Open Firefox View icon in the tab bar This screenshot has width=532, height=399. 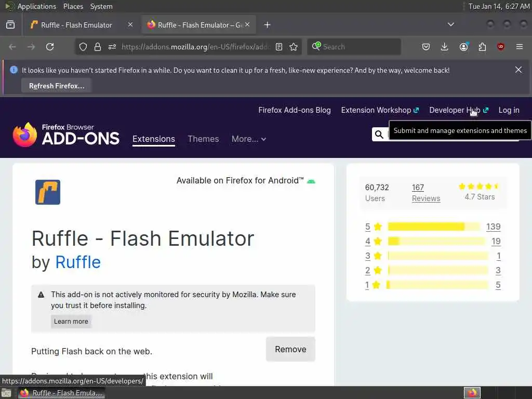pyautogui.click(x=10, y=25)
